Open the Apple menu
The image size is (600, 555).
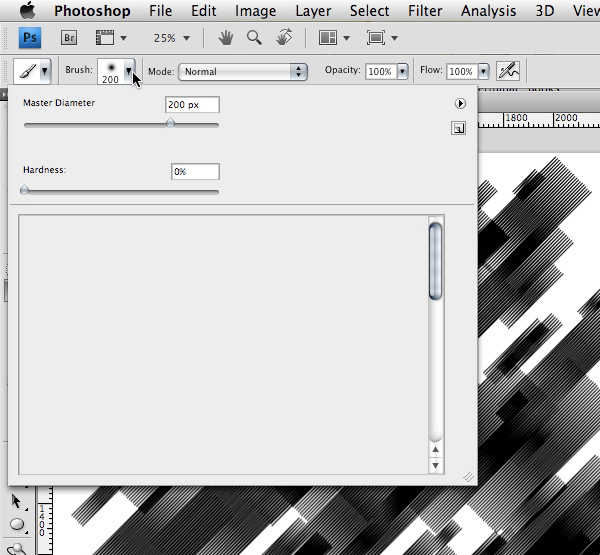pyautogui.click(x=27, y=10)
